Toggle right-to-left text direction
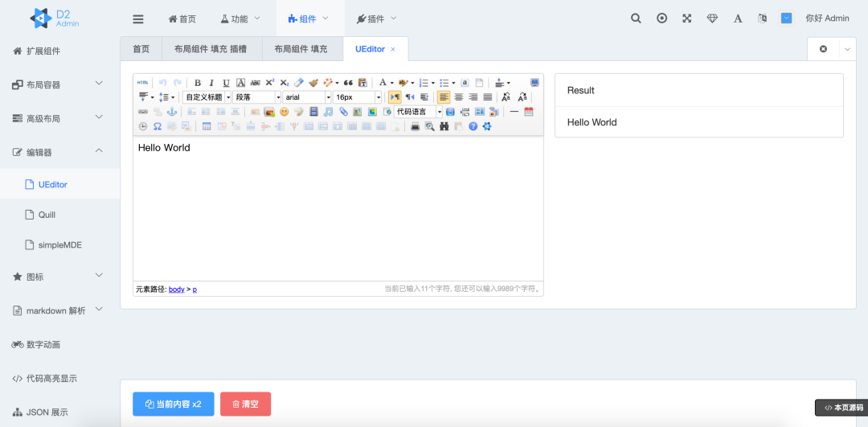This screenshot has width=868, height=427. [x=410, y=97]
